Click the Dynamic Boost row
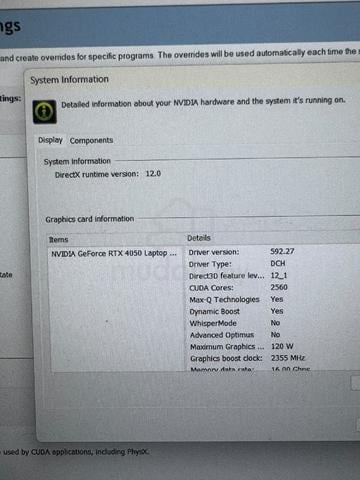Screen dimensions: 360x480 pos(273,311)
